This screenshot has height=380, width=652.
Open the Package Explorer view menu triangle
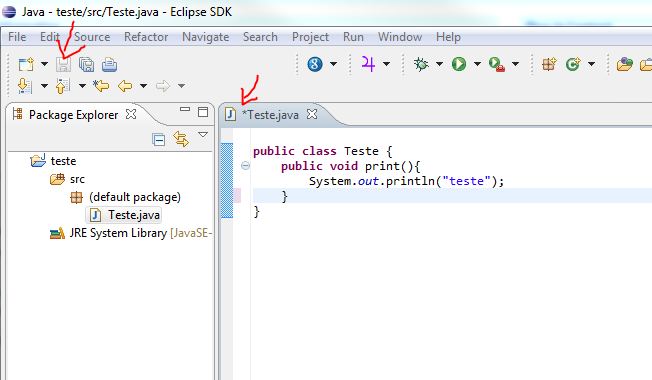point(203,135)
